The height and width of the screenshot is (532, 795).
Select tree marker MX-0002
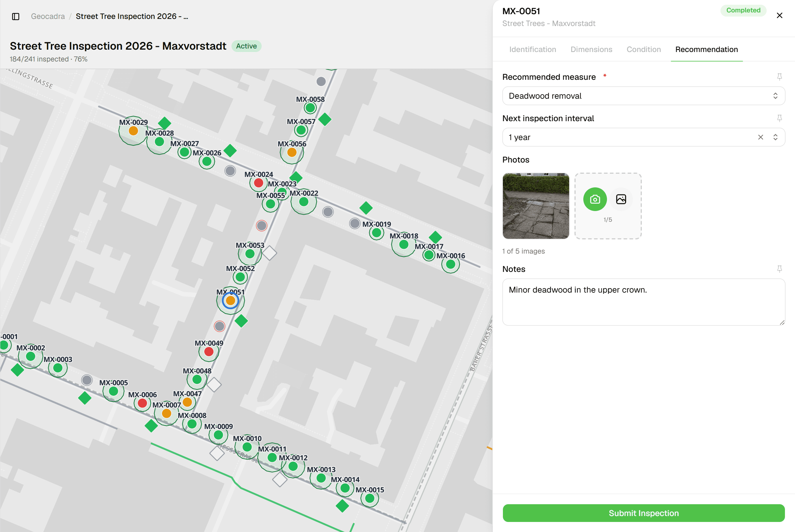pyautogui.click(x=30, y=356)
